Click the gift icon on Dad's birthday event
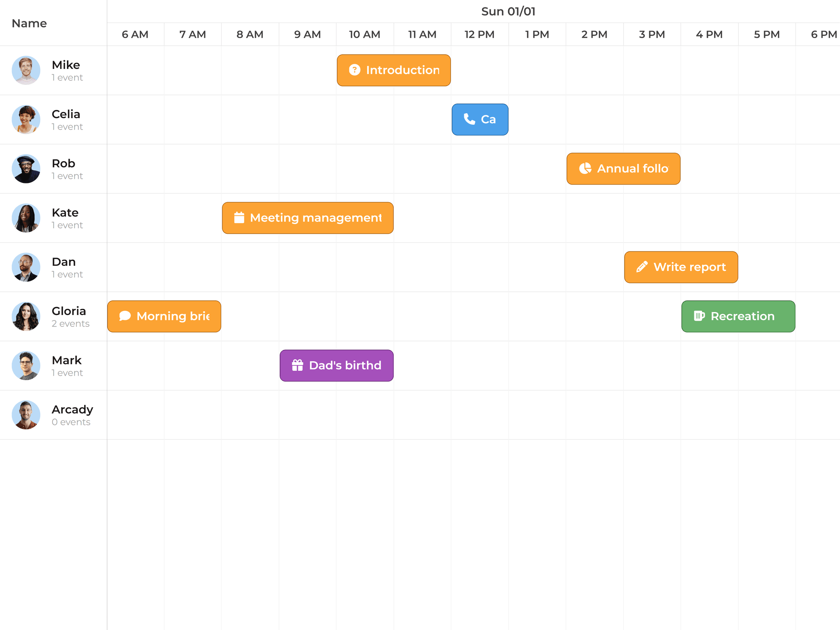The height and width of the screenshot is (630, 840). pos(297,365)
